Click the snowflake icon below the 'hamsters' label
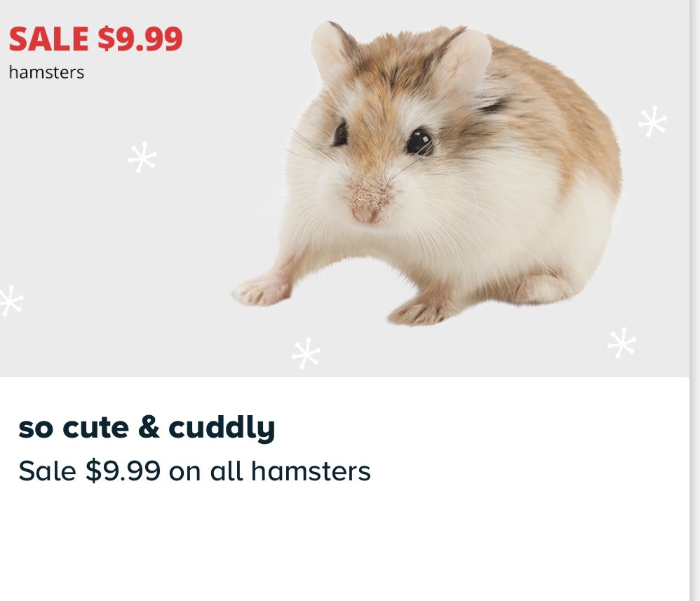Image resolution: width=700 pixels, height=601 pixels. (142, 157)
